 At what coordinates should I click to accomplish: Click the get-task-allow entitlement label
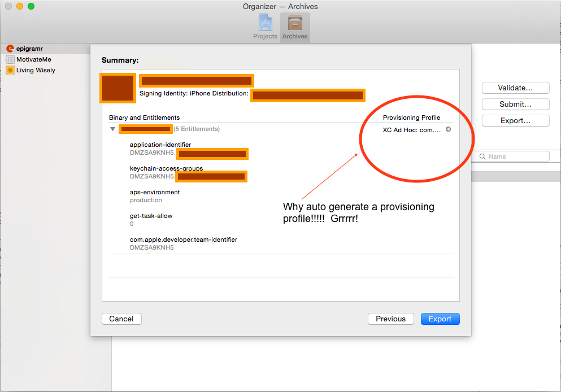151,216
